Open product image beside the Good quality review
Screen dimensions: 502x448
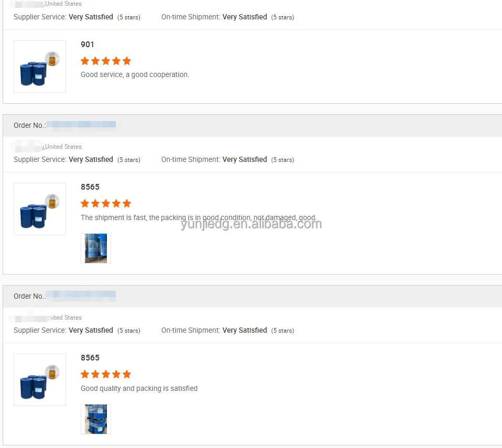click(x=40, y=380)
